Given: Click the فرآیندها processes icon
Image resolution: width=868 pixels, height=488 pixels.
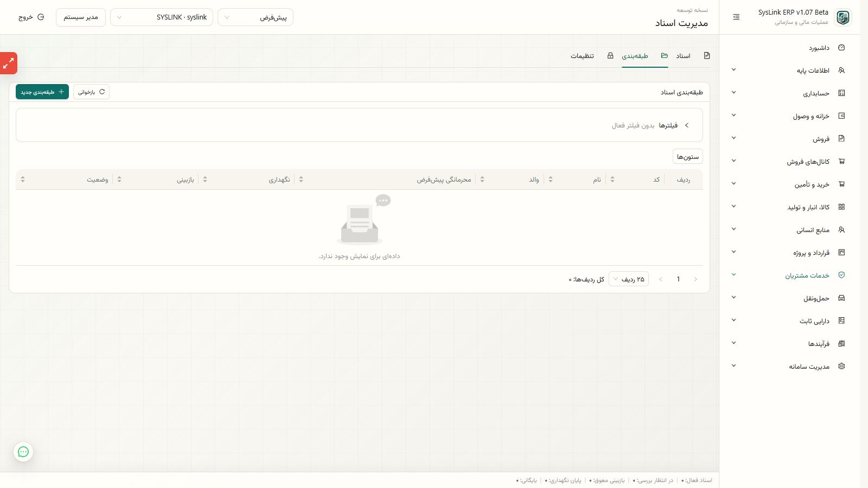Looking at the screenshot, I should click(x=841, y=344).
